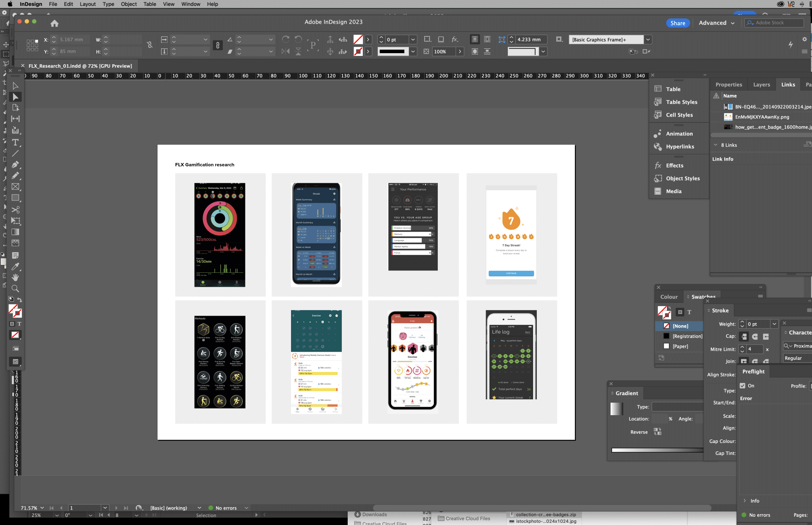Swap fill and stroke arrows
The image size is (812, 525).
[x=20, y=300]
